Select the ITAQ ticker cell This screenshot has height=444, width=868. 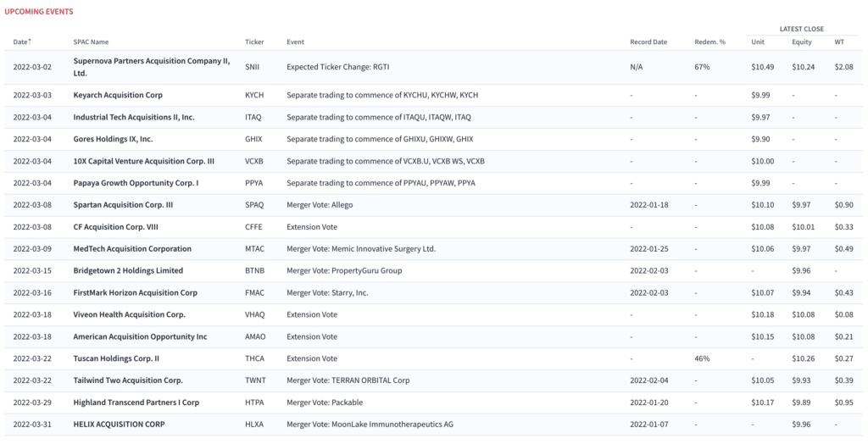pos(253,118)
